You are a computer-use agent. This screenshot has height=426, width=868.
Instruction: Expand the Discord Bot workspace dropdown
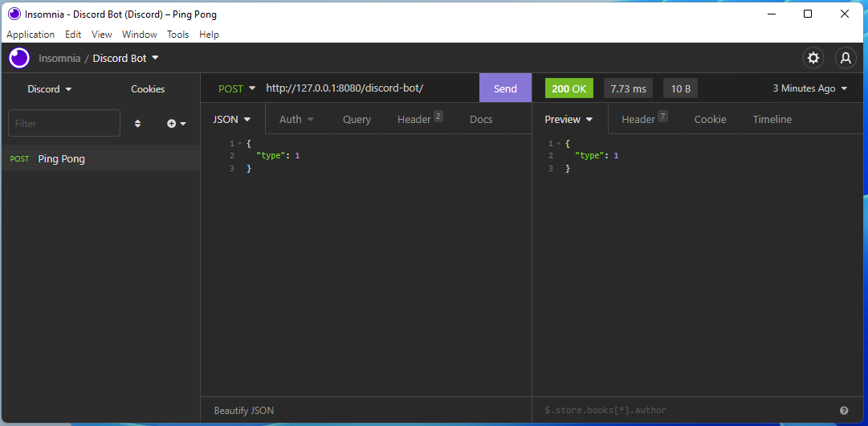pos(126,58)
